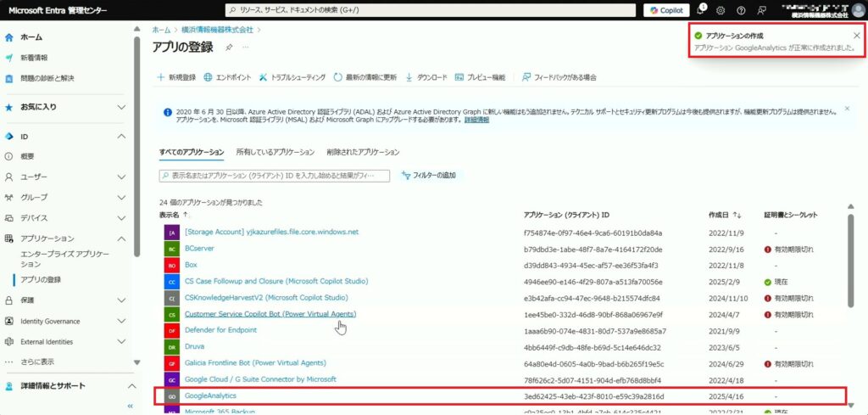Click the BO icon of Box

(172, 266)
